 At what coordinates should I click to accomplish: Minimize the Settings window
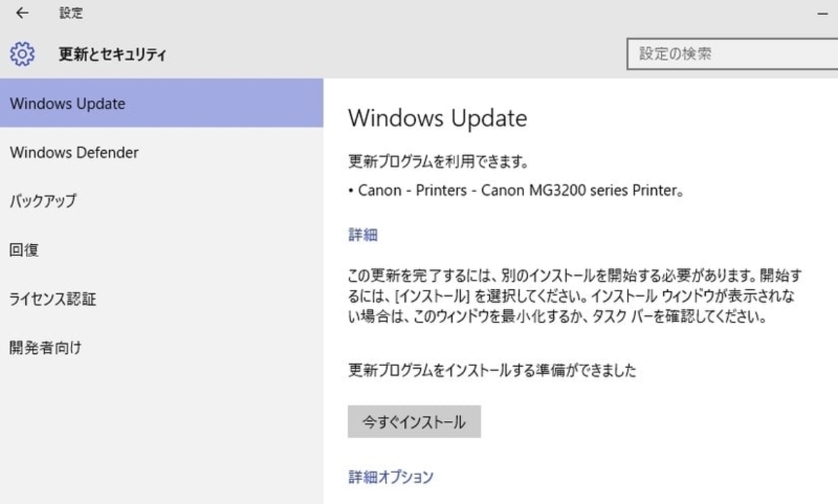(823, 14)
